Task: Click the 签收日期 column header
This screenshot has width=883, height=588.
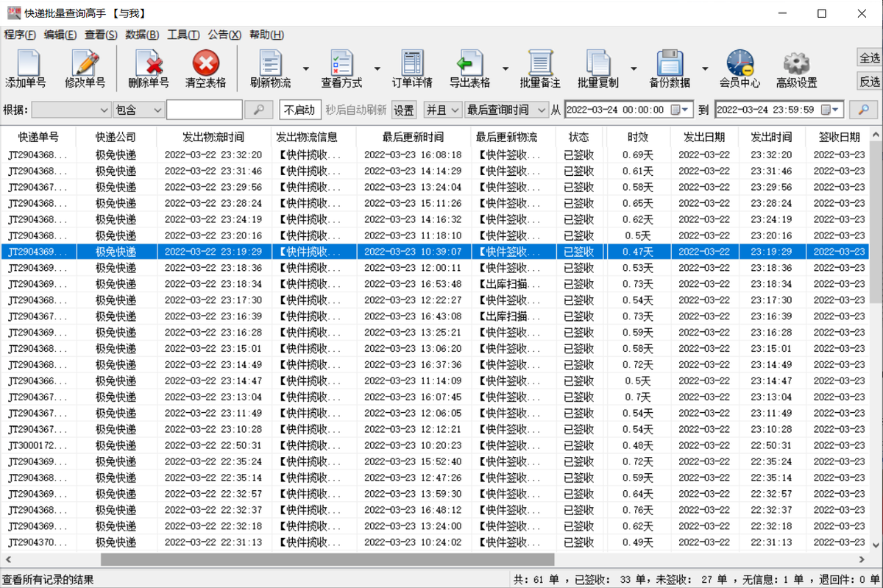Action: click(x=840, y=137)
